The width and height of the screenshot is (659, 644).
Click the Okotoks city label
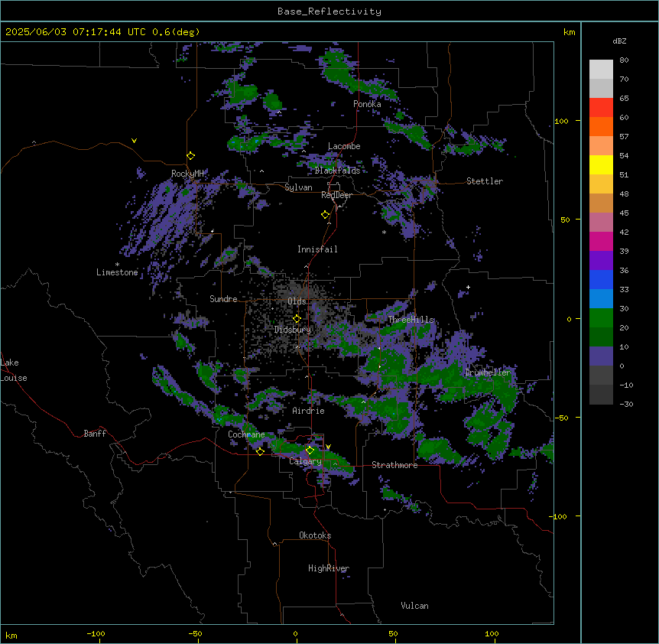pyautogui.click(x=315, y=535)
